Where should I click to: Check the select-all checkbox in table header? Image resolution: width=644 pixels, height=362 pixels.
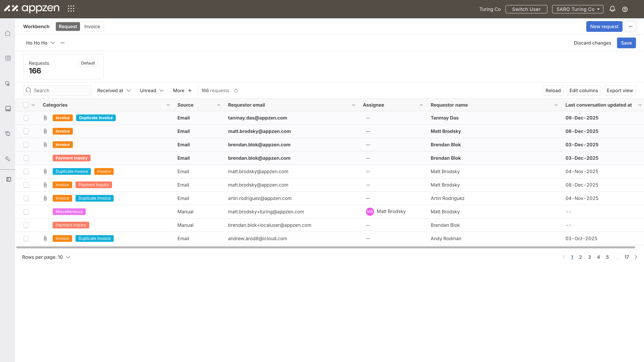pyautogui.click(x=26, y=105)
